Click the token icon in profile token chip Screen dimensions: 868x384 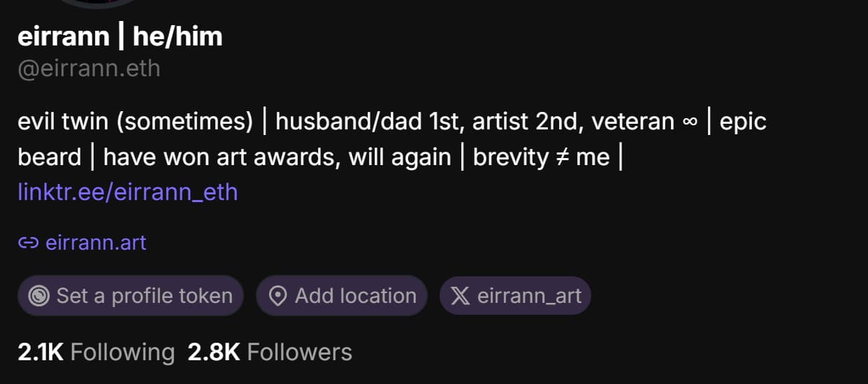point(38,296)
